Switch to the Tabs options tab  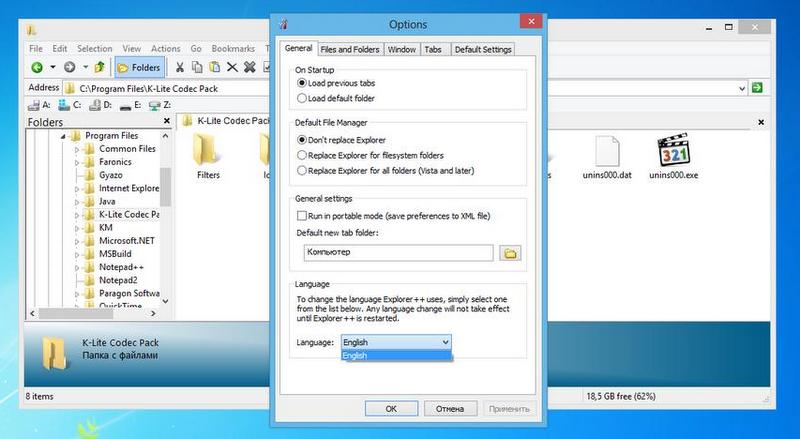(433, 50)
